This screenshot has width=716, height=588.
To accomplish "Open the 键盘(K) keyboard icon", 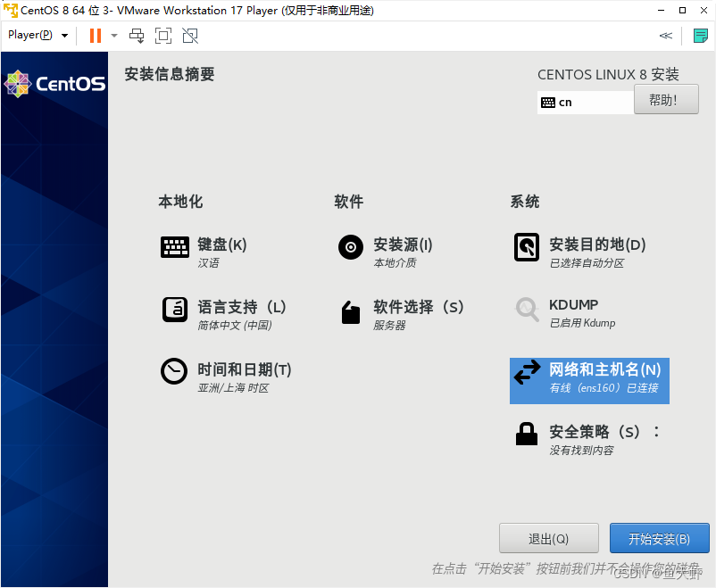I will (175, 247).
